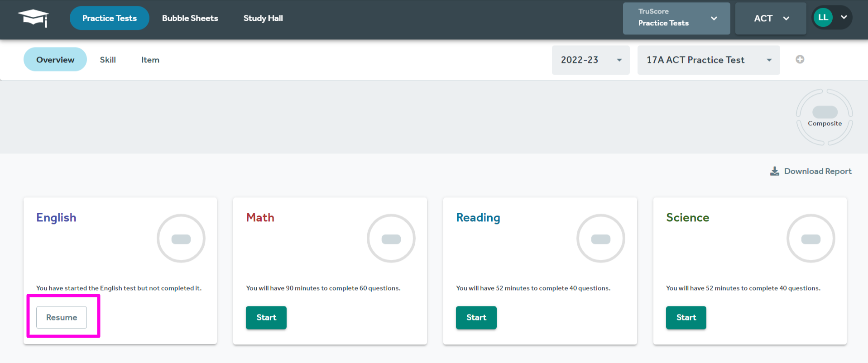Open the user account menu chevron
This screenshot has height=363, width=868.
[844, 18]
